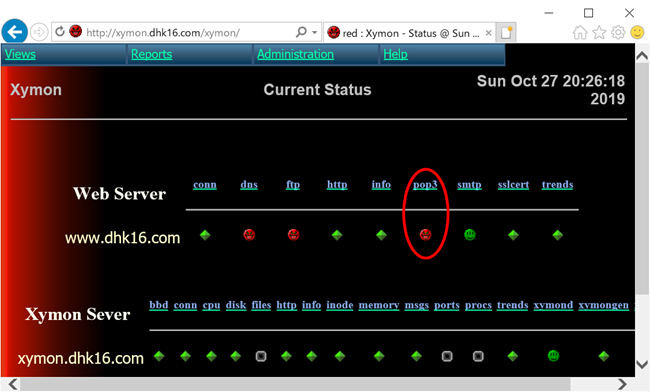Open the msgs status icon for xymon.dhk16.com
Screen dimensions: 650x392
[x=417, y=356]
